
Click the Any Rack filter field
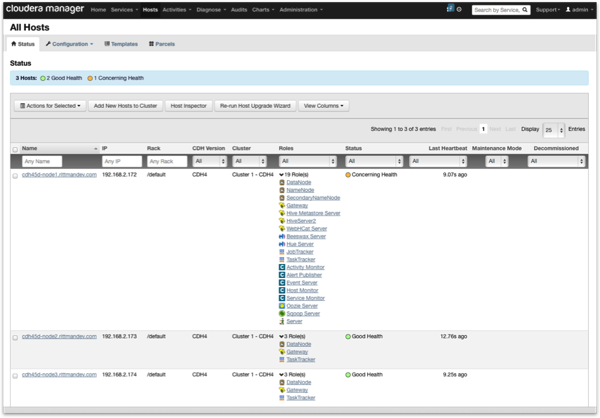coord(167,162)
